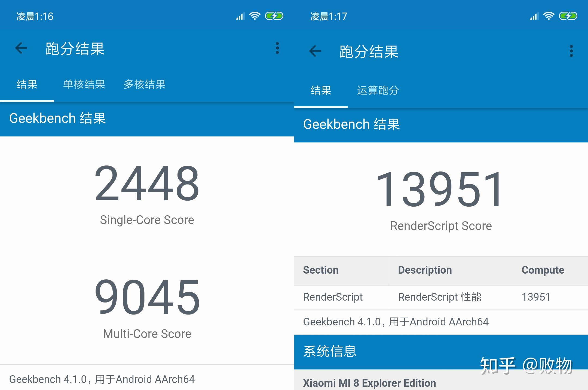Viewport: 588px width, 390px height.
Task: Select the RenderScript 性能 description cell
Action: pos(440,297)
